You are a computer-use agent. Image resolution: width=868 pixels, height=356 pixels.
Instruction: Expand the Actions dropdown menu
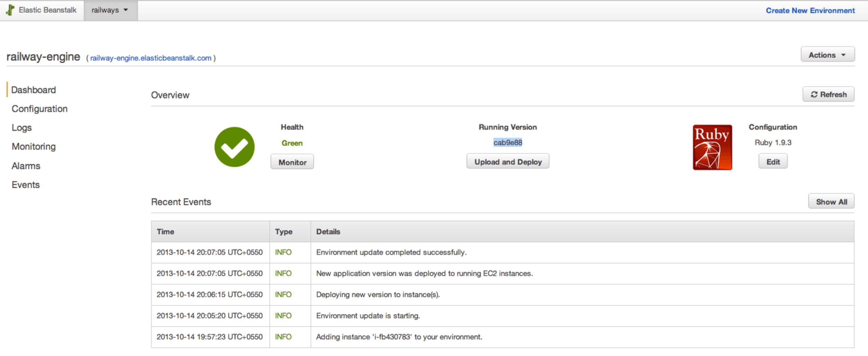pyautogui.click(x=827, y=55)
